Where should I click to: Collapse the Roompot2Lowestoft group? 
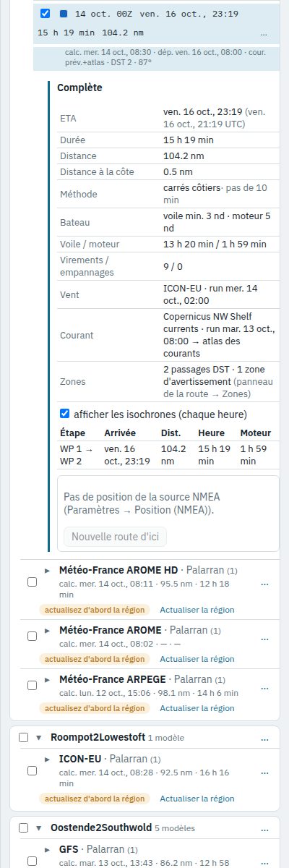(40, 737)
